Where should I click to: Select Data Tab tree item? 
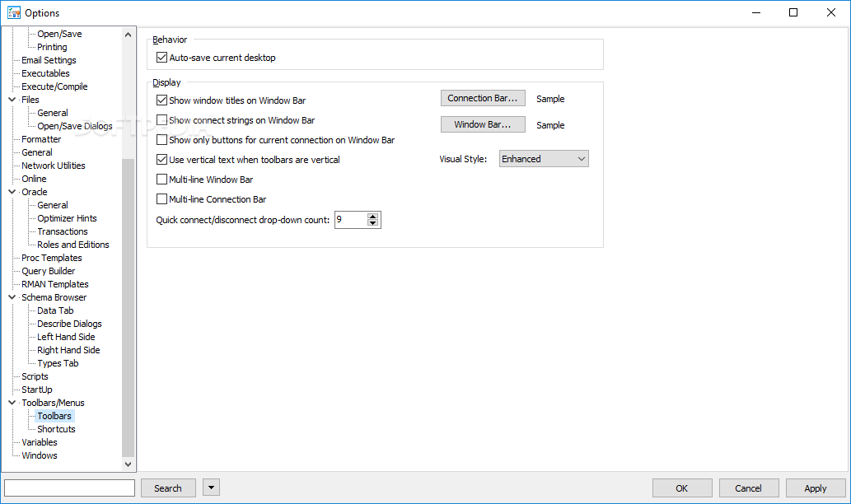(55, 310)
